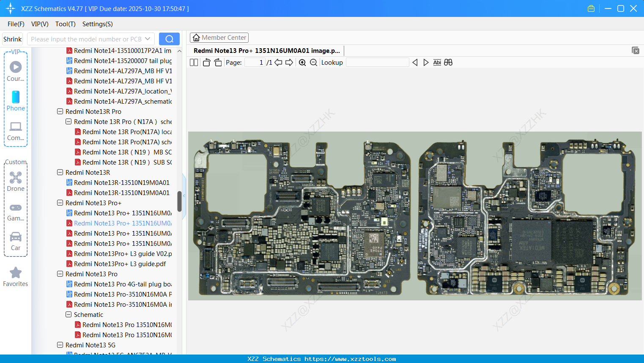Rotate the page counterclockwise
This screenshot has width=644, height=363.
pos(206,63)
